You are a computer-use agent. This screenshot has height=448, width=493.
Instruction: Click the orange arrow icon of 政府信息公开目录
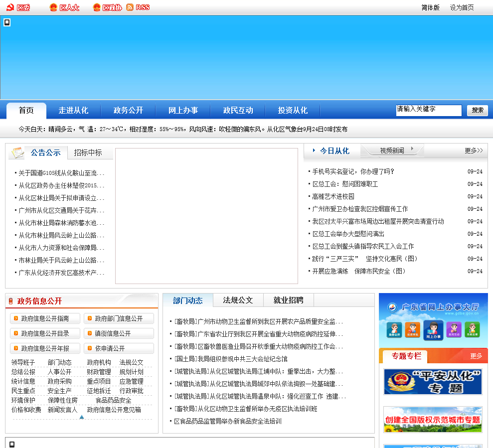pyautogui.click(x=16, y=333)
